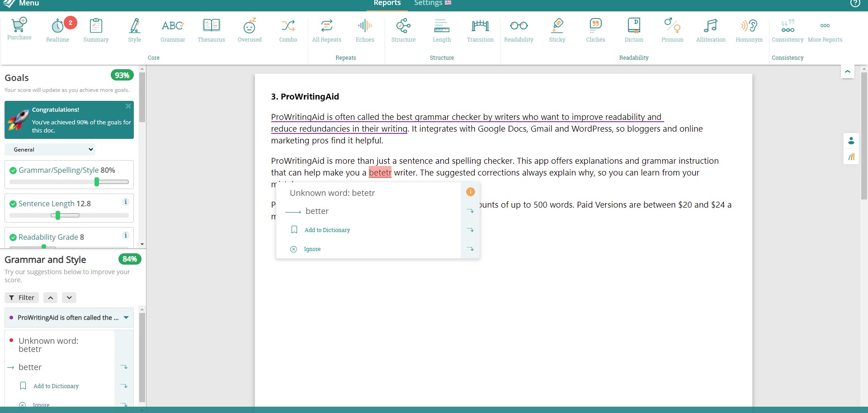Screen dimensions: 868x413
Task: Switch to the Settings tab
Action: point(433,3)
